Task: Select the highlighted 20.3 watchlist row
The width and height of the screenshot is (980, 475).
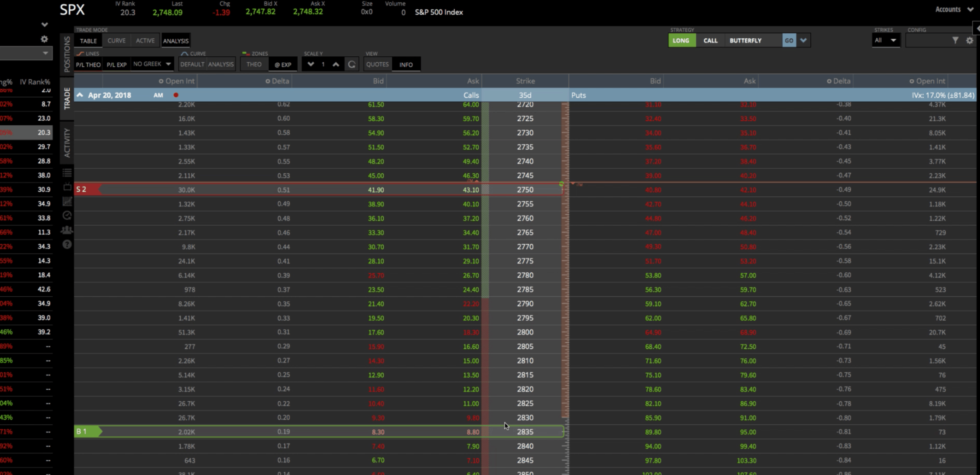Action: [x=26, y=132]
